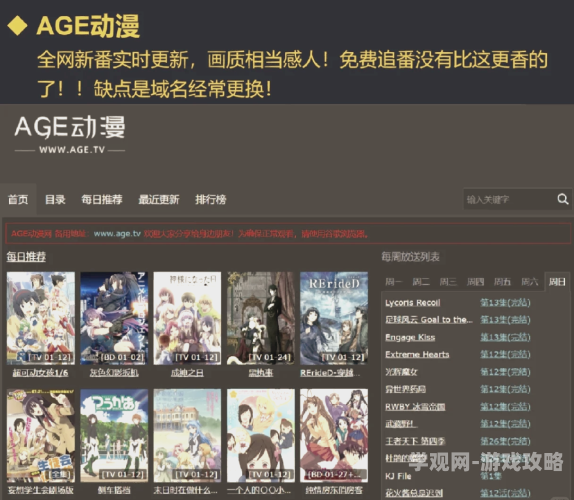The width and height of the screenshot is (574, 500).
Task: Open the first poster labeled TV 01-12
Action: tap(41, 318)
